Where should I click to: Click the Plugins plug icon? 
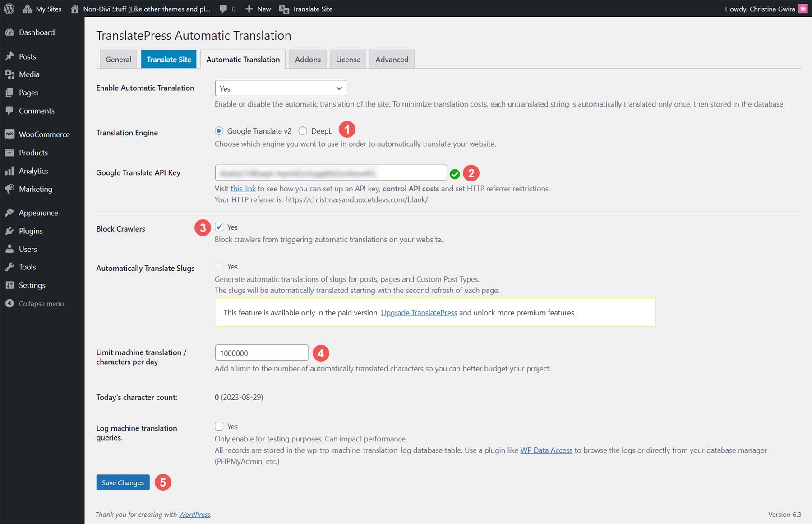[x=9, y=231]
